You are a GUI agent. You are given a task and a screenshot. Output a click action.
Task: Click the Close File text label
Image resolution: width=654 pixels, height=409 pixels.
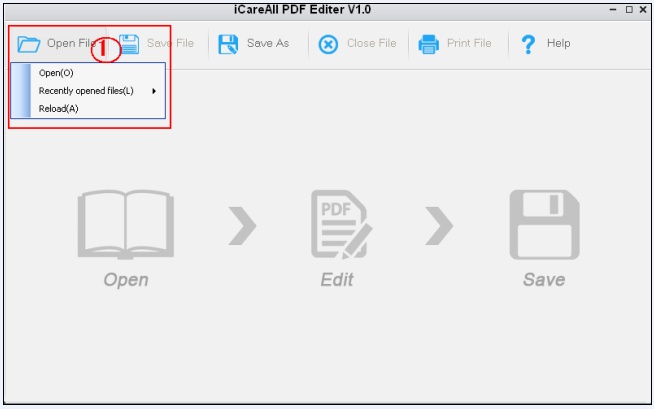pos(372,43)
